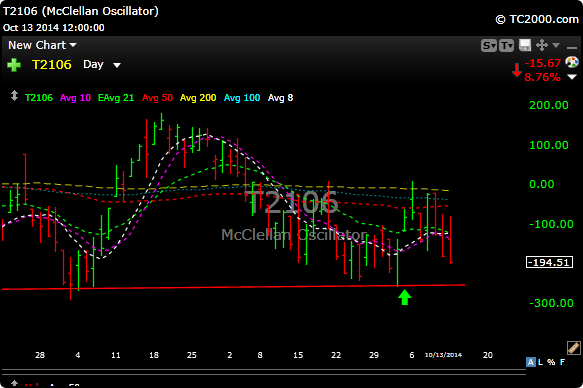Viewport: 583px width, 388px height.
Task: Click the T2106 (McClellan Oscillator) title text
Action: click(81, 11)
